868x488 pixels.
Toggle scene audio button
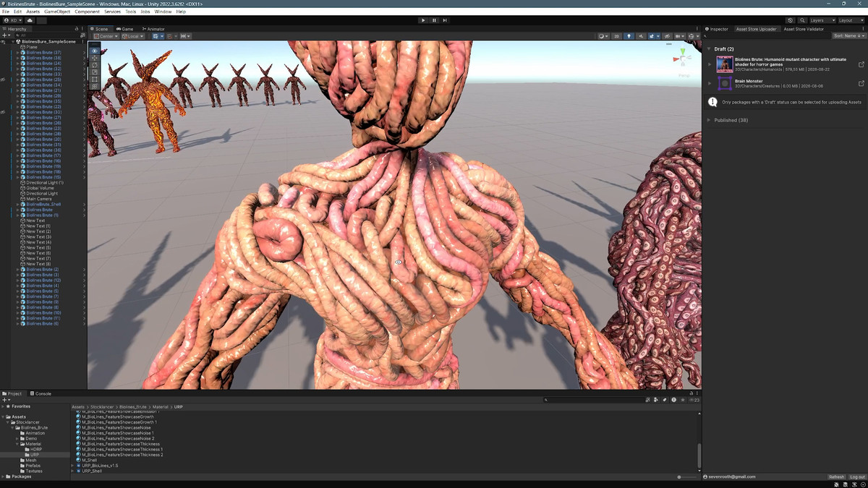(641, 36)
